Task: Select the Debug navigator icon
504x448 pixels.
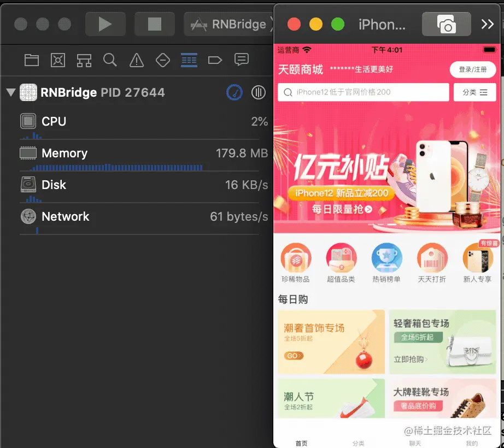Action: (x=189, y=60)
